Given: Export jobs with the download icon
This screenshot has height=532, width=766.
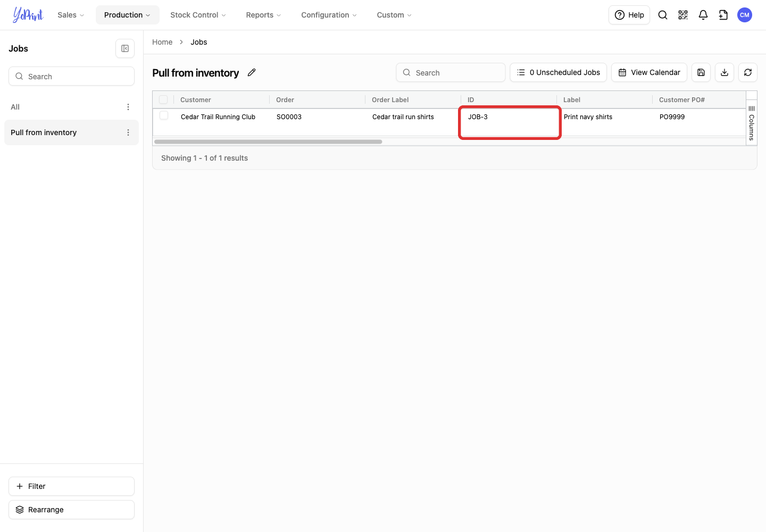Looking at the screenshot, I should 725,72.
